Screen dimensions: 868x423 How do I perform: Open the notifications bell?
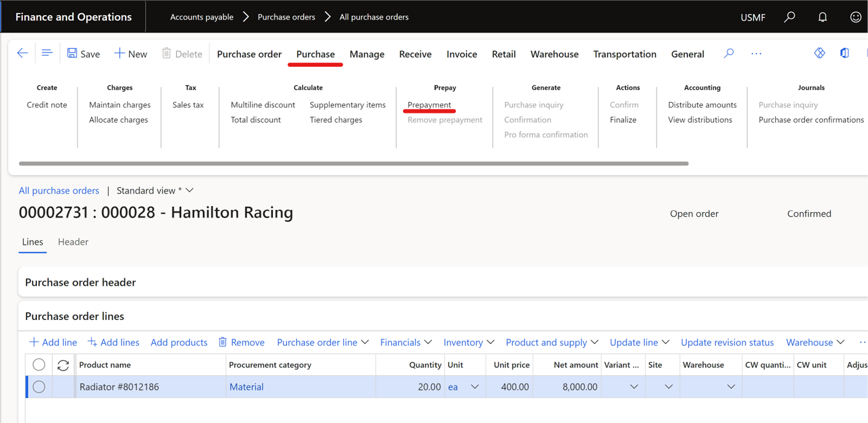tap(822, 17)
